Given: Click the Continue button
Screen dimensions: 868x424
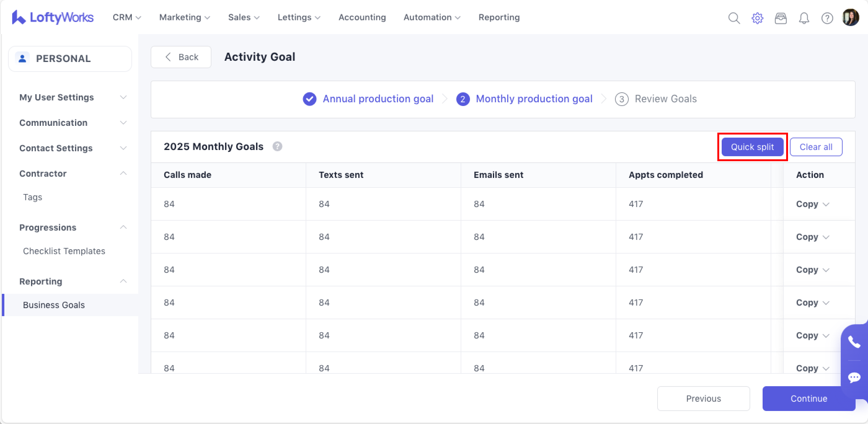Looking at the screenshot, I should 808,398.
